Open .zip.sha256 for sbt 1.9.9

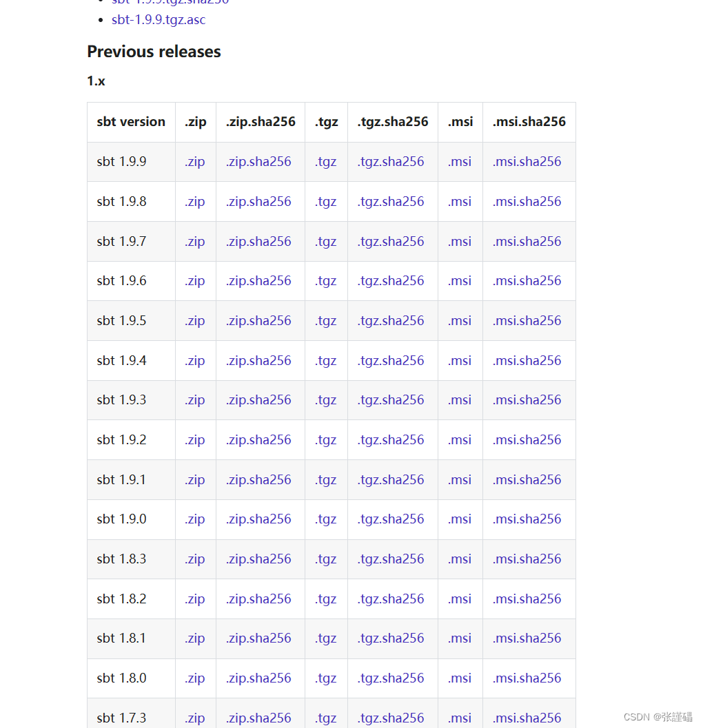point(259,162)
